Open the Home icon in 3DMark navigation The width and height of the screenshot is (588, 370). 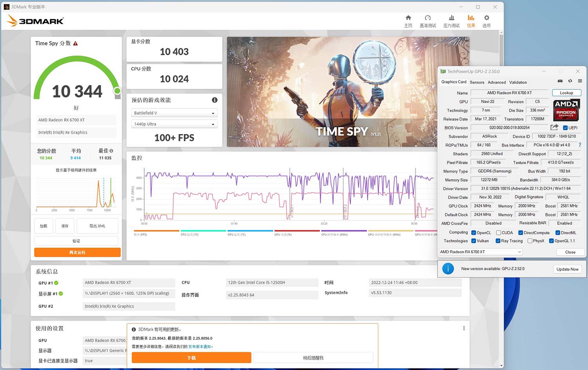408,18
